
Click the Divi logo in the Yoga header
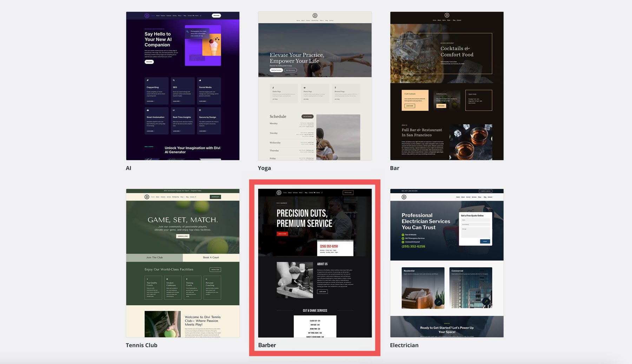(315, 15)
